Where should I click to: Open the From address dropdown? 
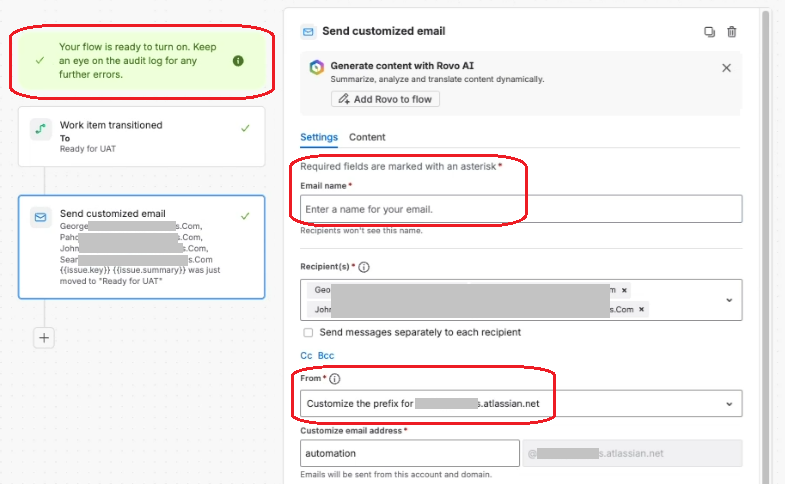pyautogui.click(x=521, y=403)
